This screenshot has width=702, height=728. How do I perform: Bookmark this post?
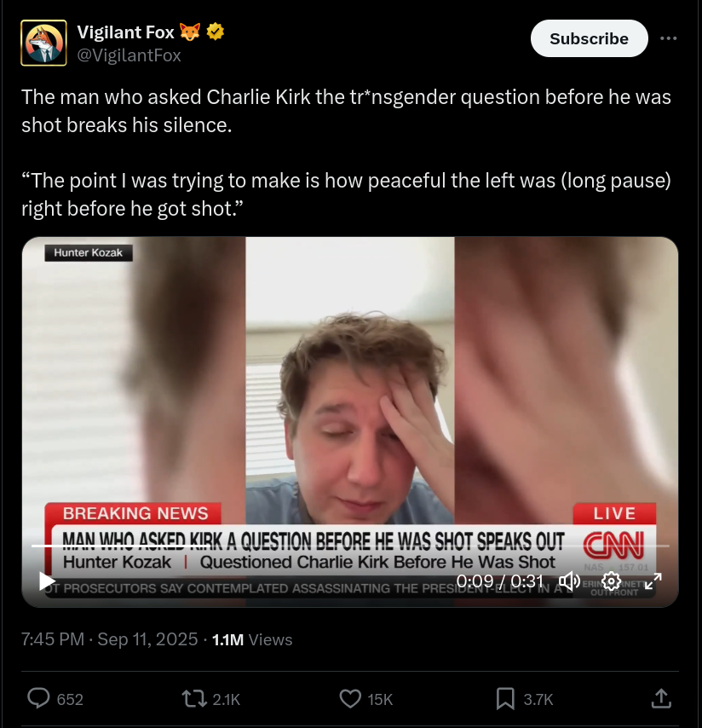[505, 699]
